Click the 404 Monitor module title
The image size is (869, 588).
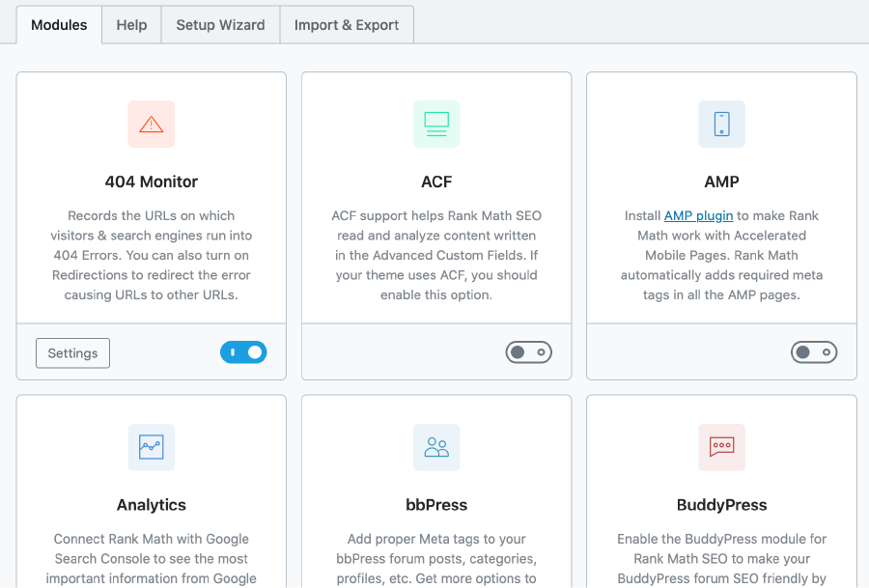(152, 182)
